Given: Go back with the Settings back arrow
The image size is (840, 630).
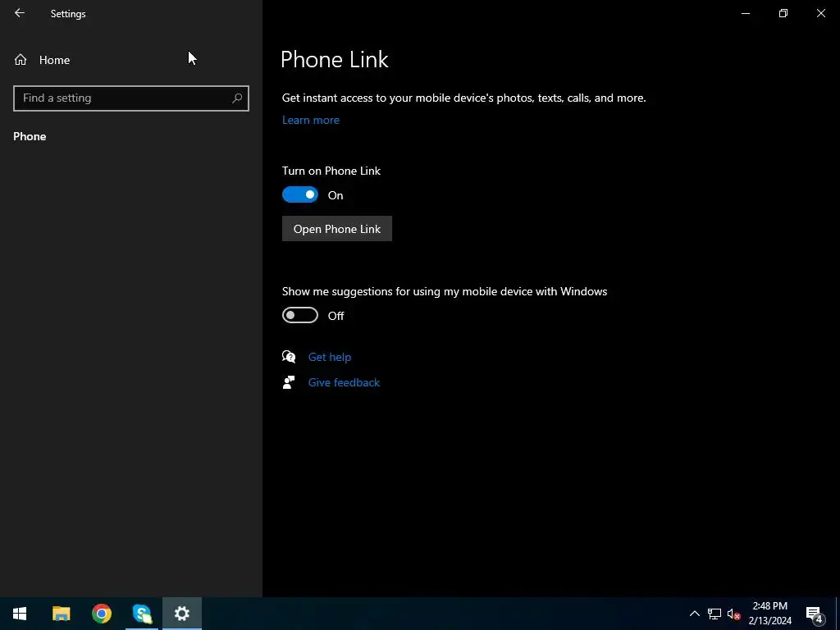Looking at the screenshot, I should point(20,13).
